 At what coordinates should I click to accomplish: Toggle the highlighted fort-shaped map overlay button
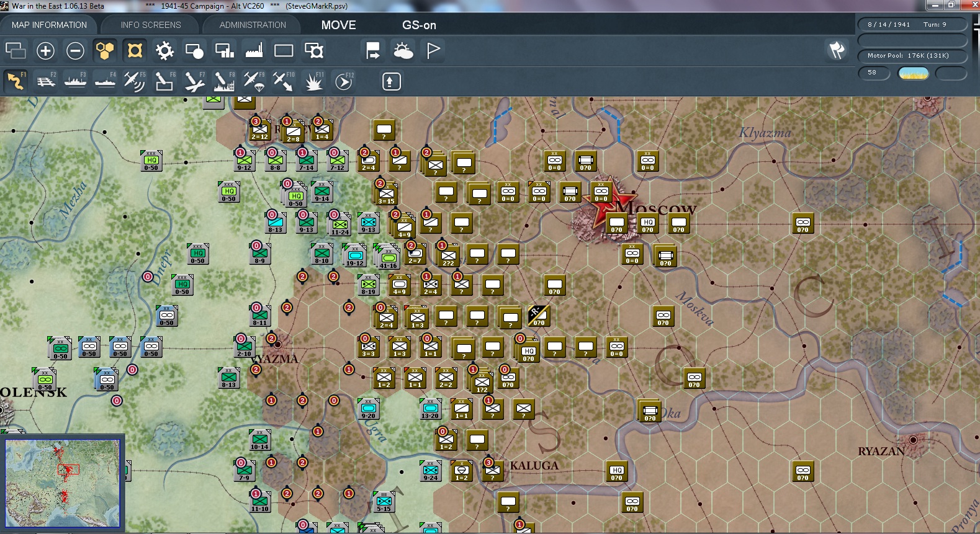135,50
